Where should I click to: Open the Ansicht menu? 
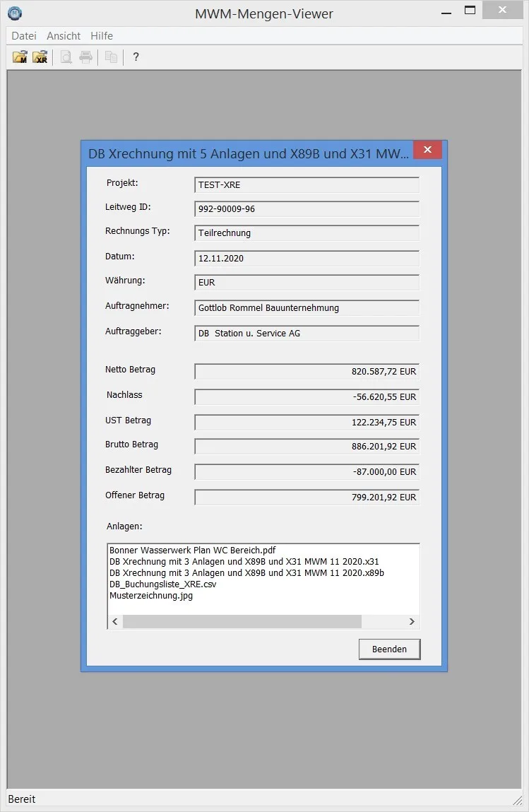tap(64, 36)
